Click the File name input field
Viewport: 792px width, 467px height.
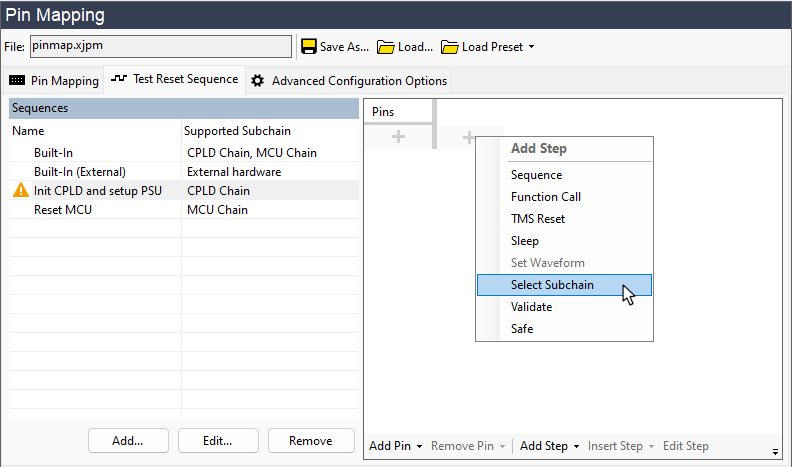tap(159, 46)
